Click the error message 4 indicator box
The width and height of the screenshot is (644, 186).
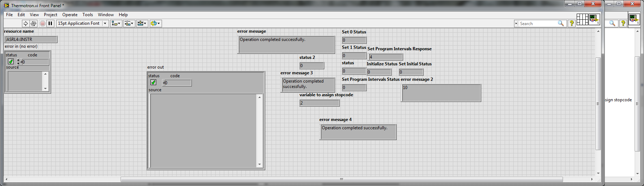click(358, 132)
